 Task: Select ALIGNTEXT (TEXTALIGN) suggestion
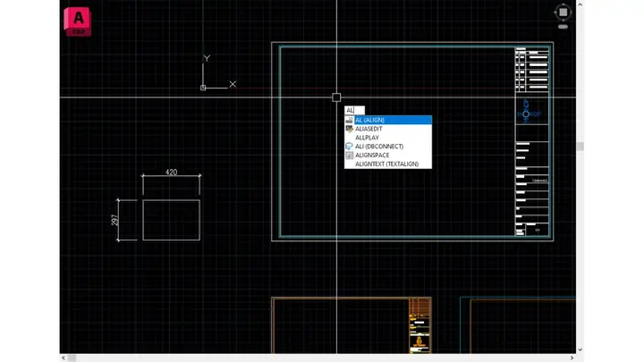388,164
